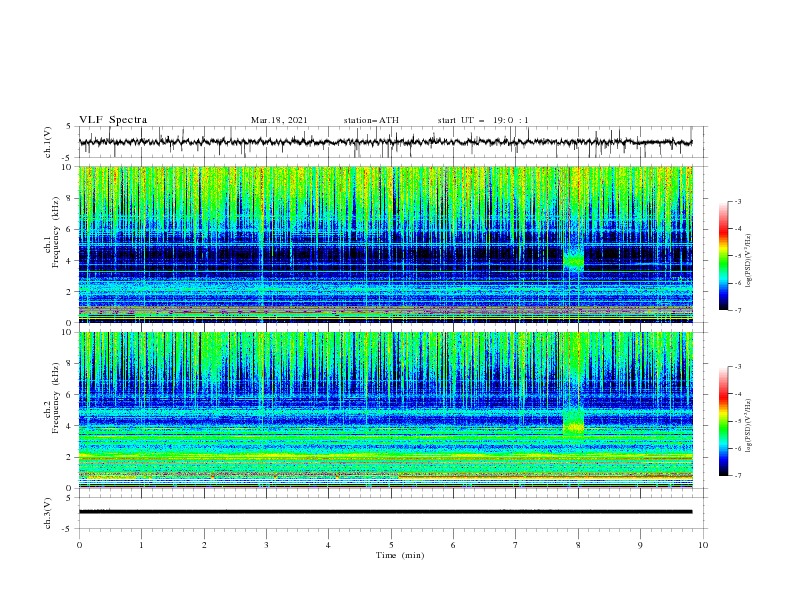Click the "2" kHz tick on ch.1 frequency axis
Image resolution: width=792 pixels, height=612 pixels.
coord(71,291)
